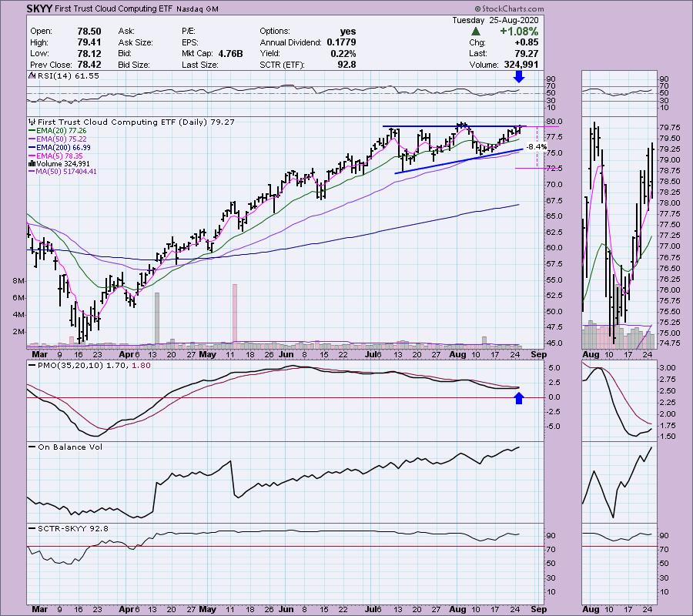Click the Tuesday 25-Aug-2020 date
Viewport: 693px width, 616px height.
[495, 20]
